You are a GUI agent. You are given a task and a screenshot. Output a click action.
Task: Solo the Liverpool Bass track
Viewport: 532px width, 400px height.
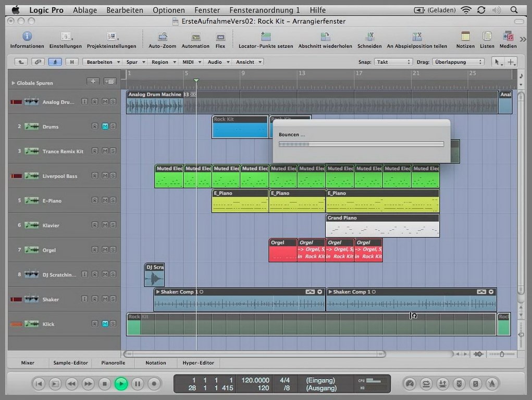[x=113, y=176]
